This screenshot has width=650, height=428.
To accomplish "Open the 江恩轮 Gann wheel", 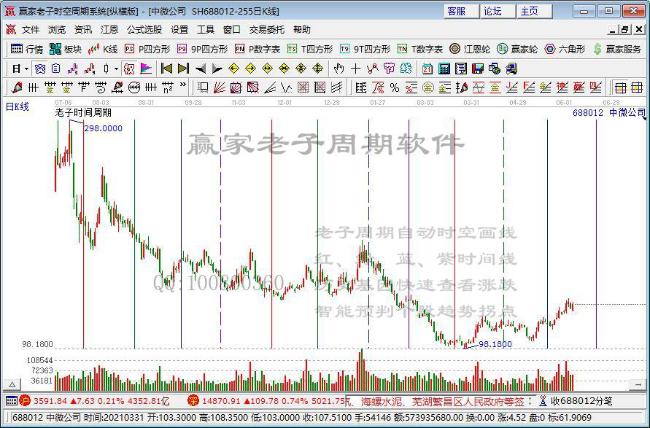I will (470, 49).
